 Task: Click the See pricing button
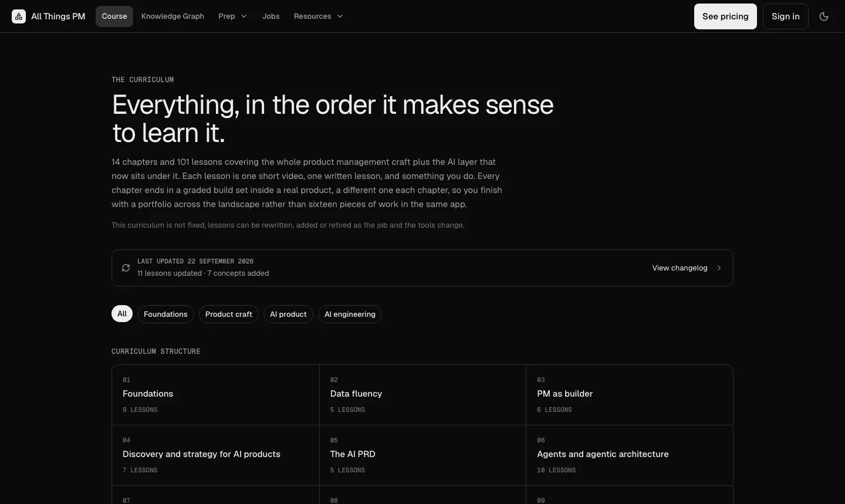point(725,16)
